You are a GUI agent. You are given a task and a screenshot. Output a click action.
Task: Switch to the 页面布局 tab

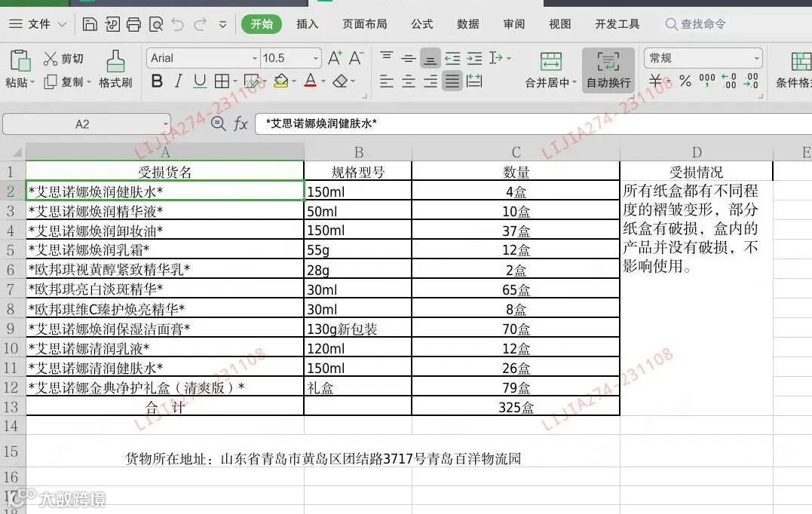pyautogui.click(x=365, y=24)
